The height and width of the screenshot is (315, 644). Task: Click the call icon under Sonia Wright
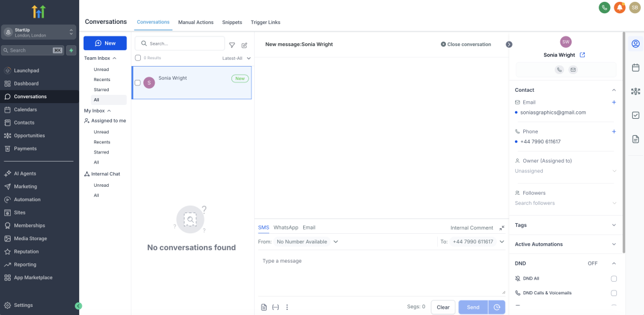tap(559, 70)
